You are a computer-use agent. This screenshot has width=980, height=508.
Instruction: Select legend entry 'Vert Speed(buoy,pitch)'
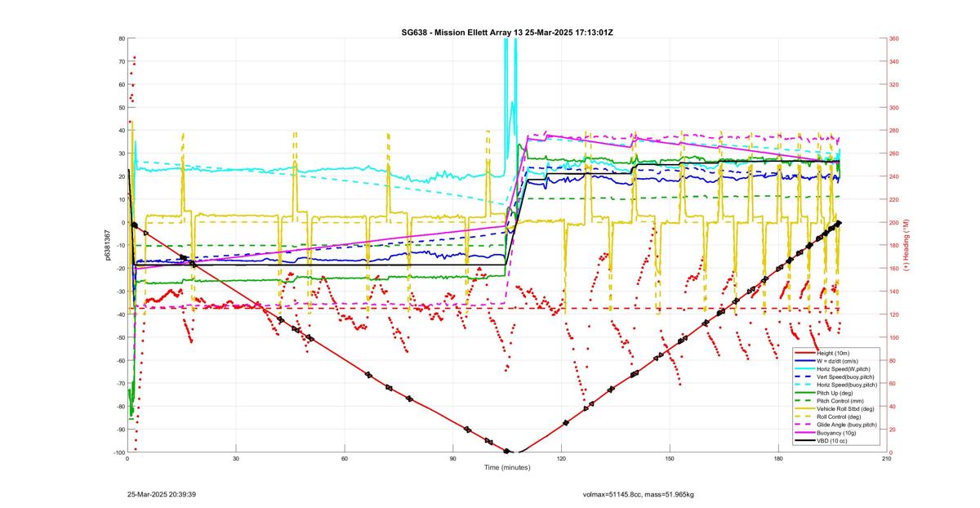847,377
